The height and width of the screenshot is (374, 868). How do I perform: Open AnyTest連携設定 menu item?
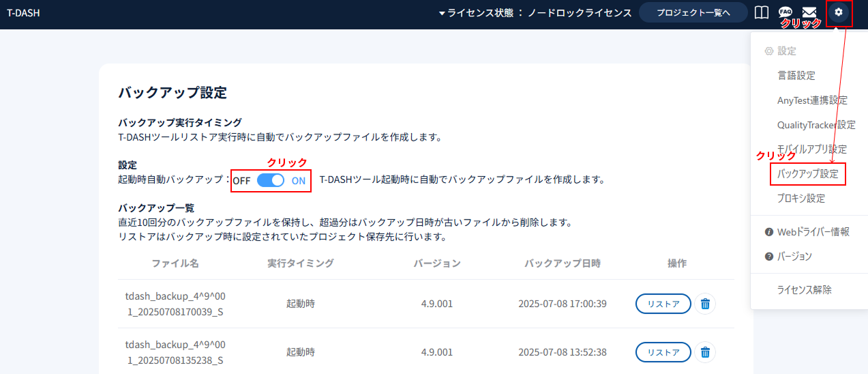(812, 100)
